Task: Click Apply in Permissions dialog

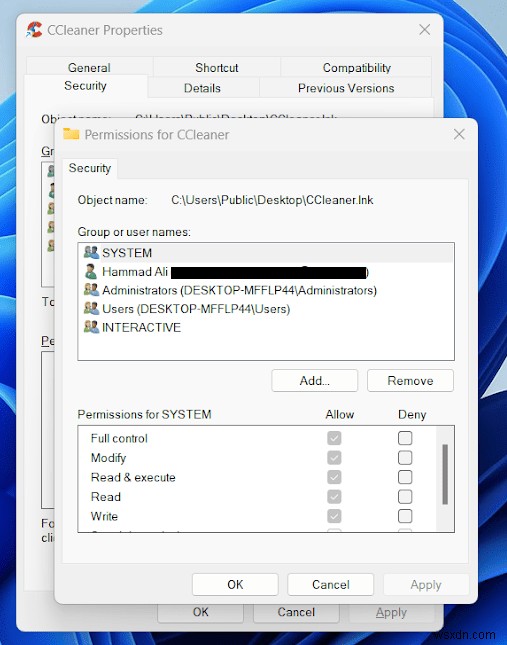Action: point(426,585)
